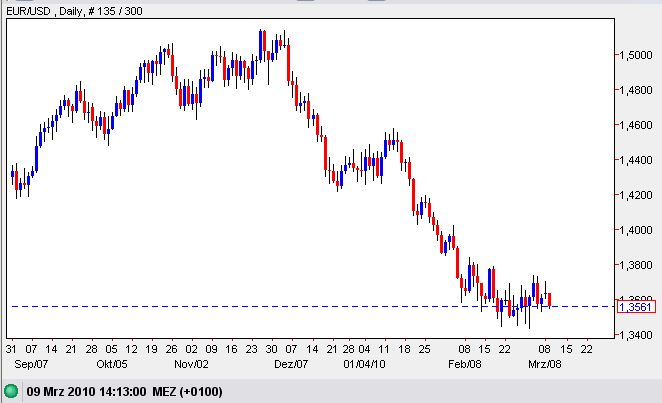Screen dimensions: 662x403
Task: Select the Nov/02 month label
Action: [x=191, y=364]
